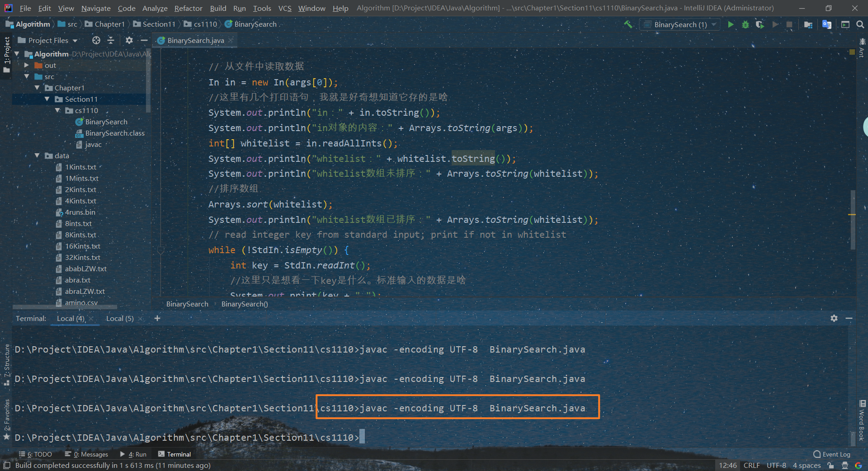Open Project Files view dropdown
This screenshot has height=471, width=868.
tap(47, 40)
